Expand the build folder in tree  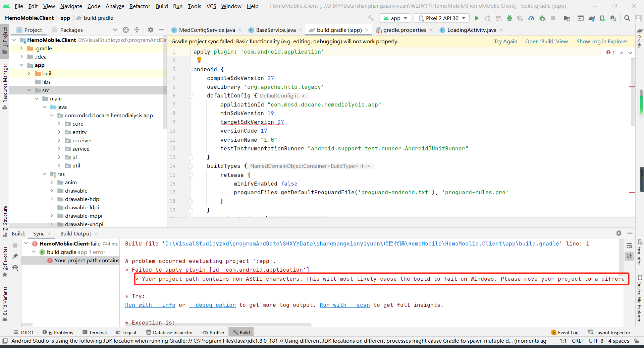[29, 73]
